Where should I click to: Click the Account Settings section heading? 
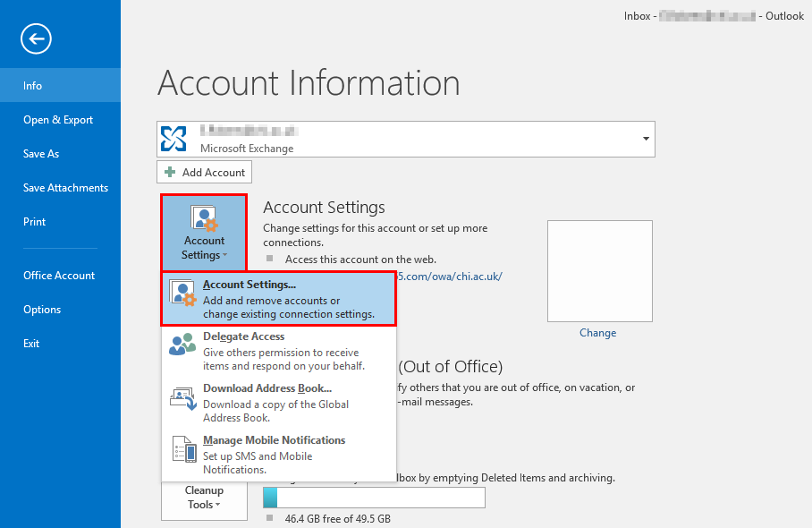[x=324, y=208]
